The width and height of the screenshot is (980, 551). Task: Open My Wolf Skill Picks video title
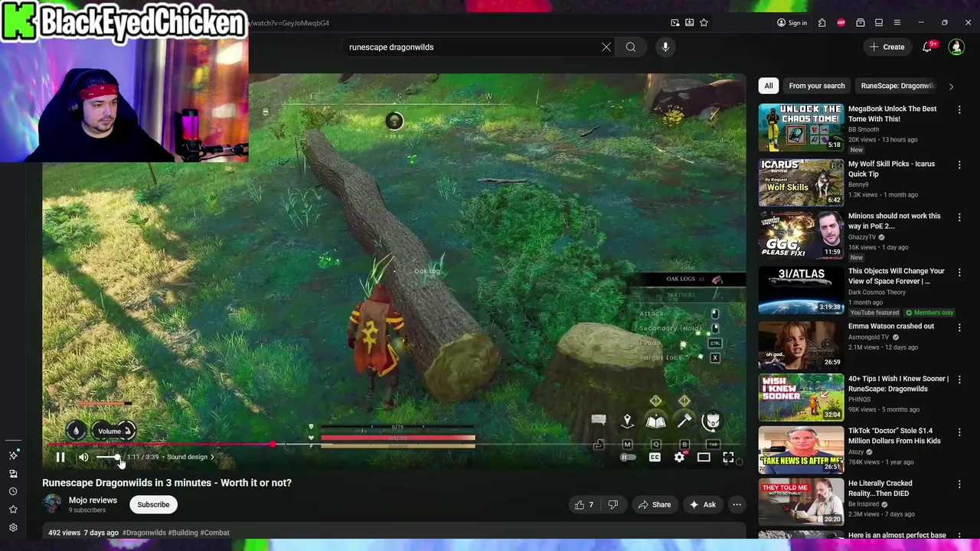(891, 168)
